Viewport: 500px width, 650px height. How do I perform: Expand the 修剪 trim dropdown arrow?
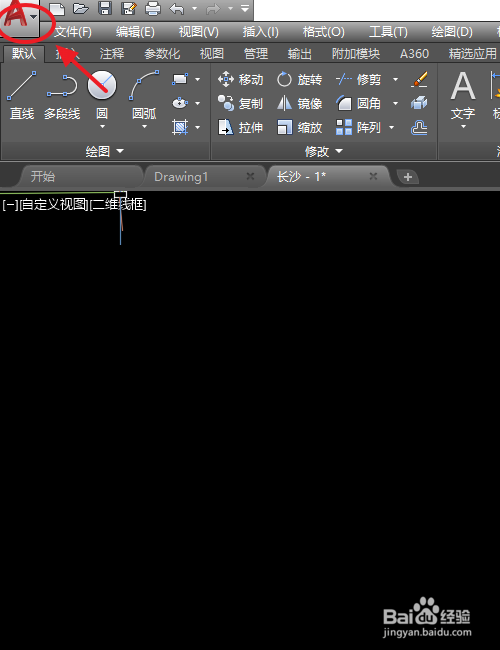pyautogui.click(x=396, y=79)
